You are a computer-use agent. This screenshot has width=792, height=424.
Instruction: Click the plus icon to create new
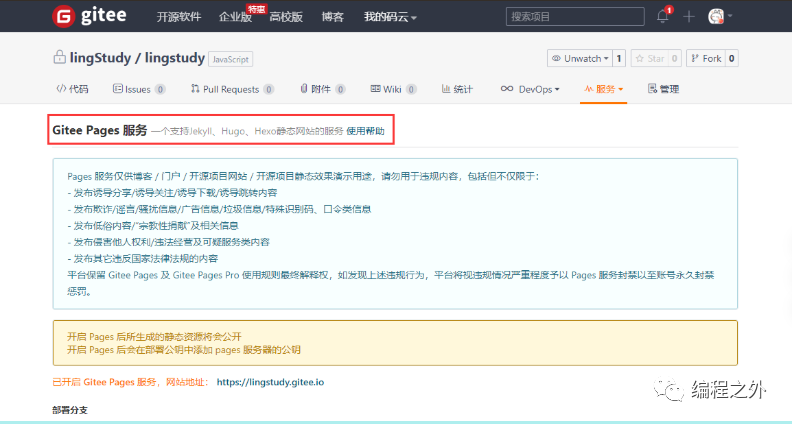tap(689, 17)
